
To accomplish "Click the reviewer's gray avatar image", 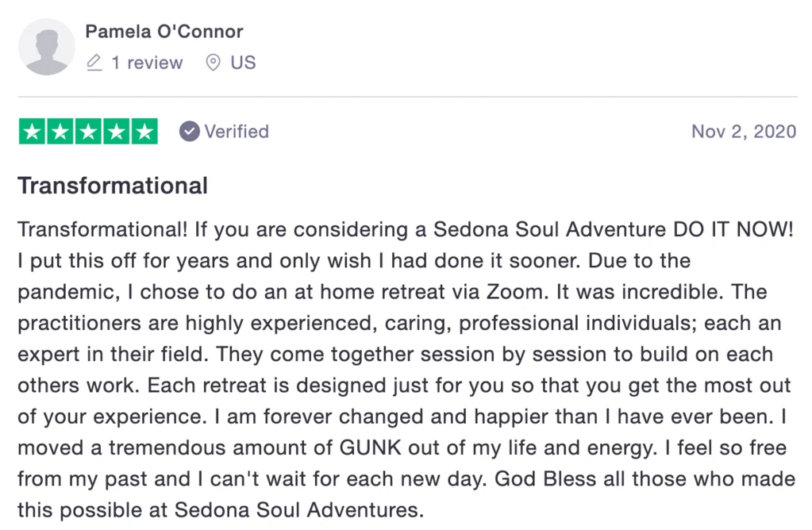I will pyautogui.click(x=46, y=48).
